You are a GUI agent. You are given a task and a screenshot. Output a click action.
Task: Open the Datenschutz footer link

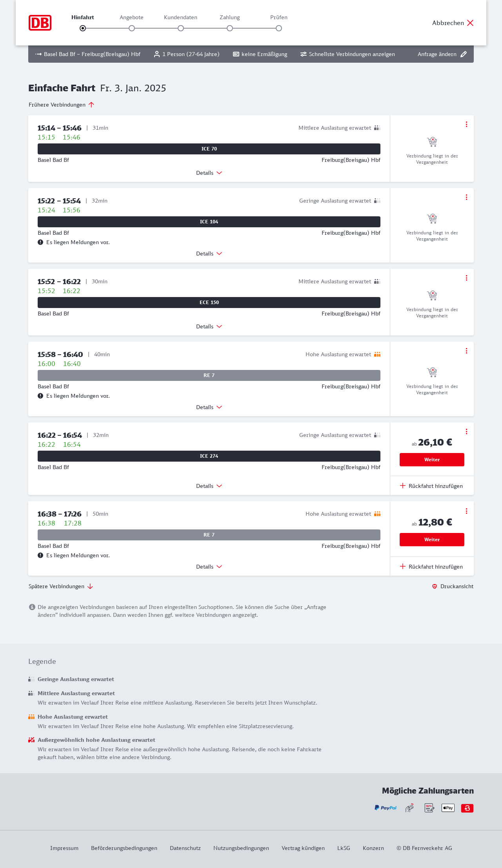pyautogui.click(x=185, y=848)
